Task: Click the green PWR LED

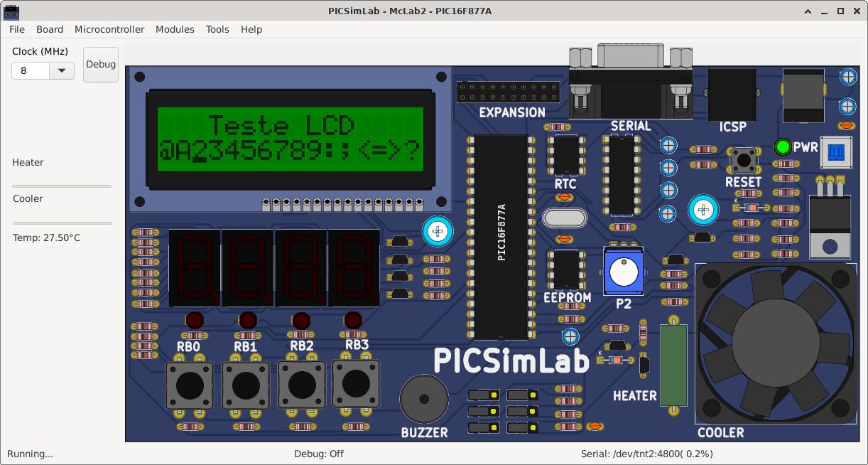Action: coord(782,146)
